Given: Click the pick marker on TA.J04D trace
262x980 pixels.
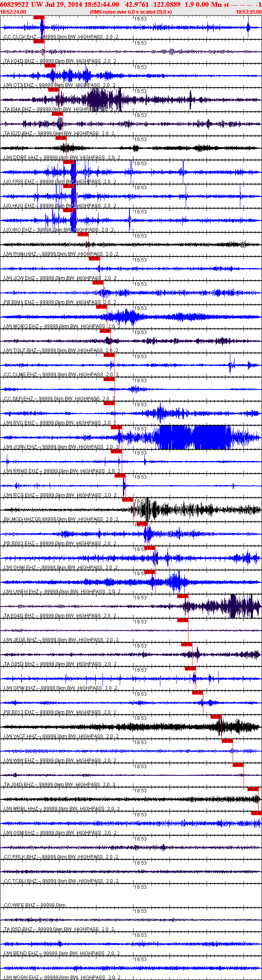Looking at the screenshot, I should pos(238,765).
